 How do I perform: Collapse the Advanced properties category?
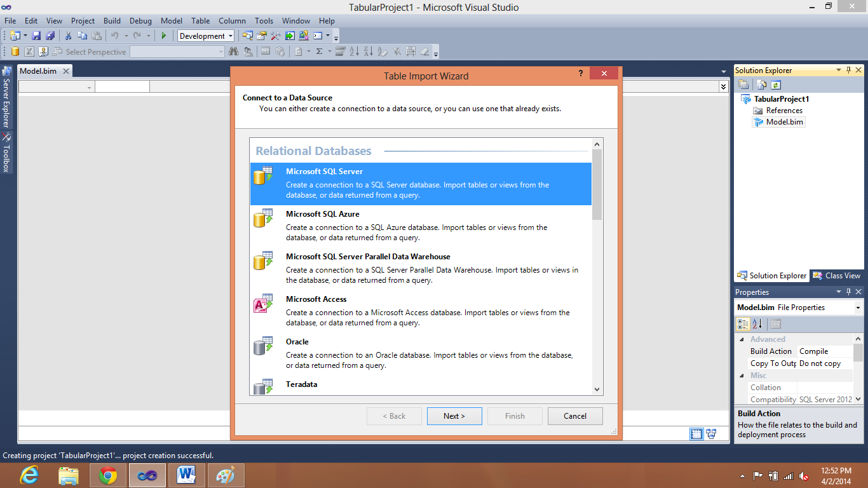coord(741,339)
